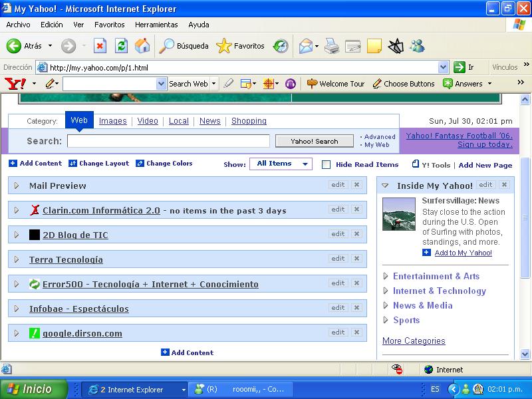The width and height of the screenshot is (532, 399).
Task: Check the Hide Read Items checkbox
Action: (326, 164)
